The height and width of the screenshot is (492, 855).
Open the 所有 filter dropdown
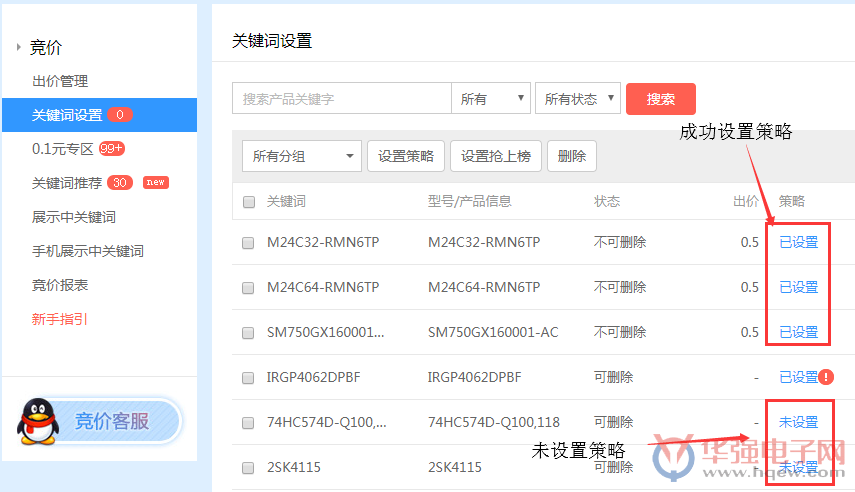491,98
